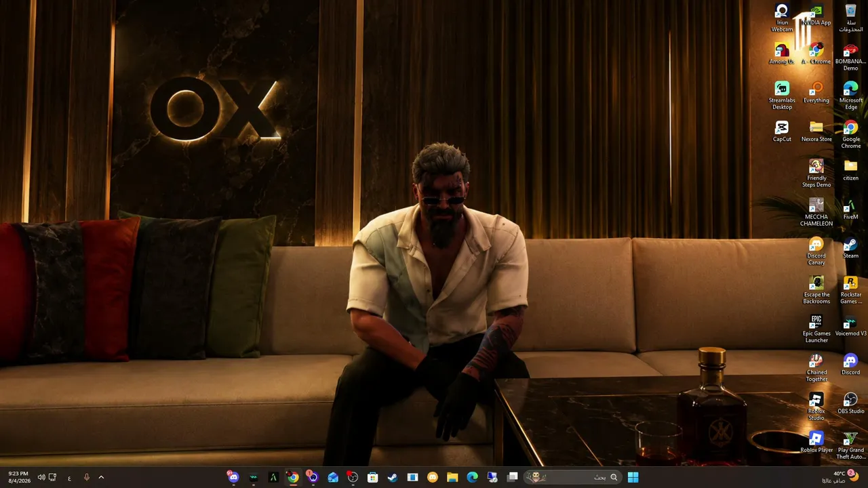This screenshot has height=488, width=868.
Task: Click the taskbar search box
Action: coord(573,477)
